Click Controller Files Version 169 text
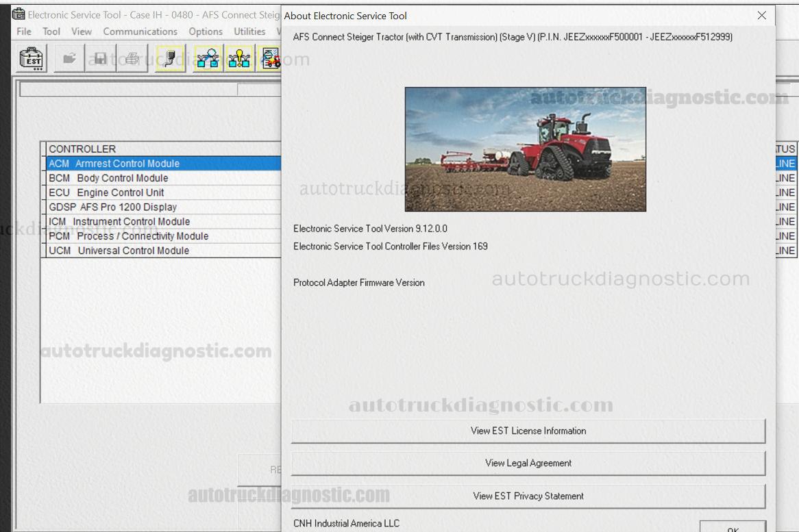 (391, 246)
